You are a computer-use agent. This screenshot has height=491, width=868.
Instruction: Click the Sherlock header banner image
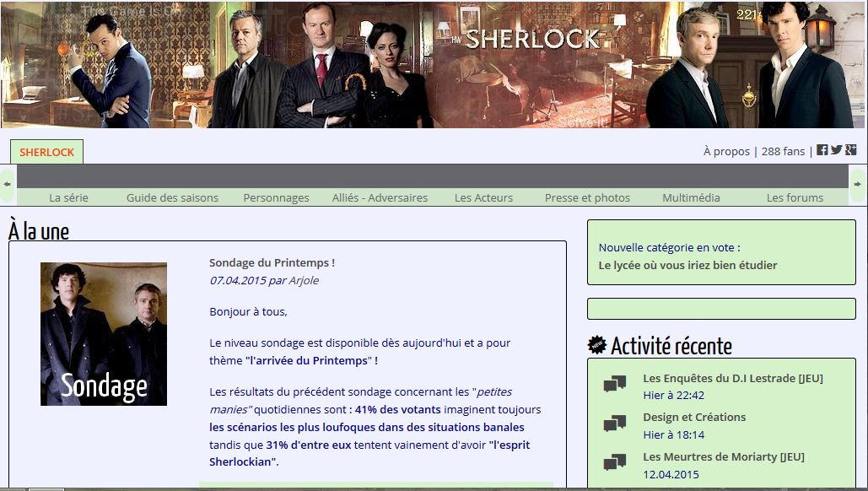tap(434, 64)
